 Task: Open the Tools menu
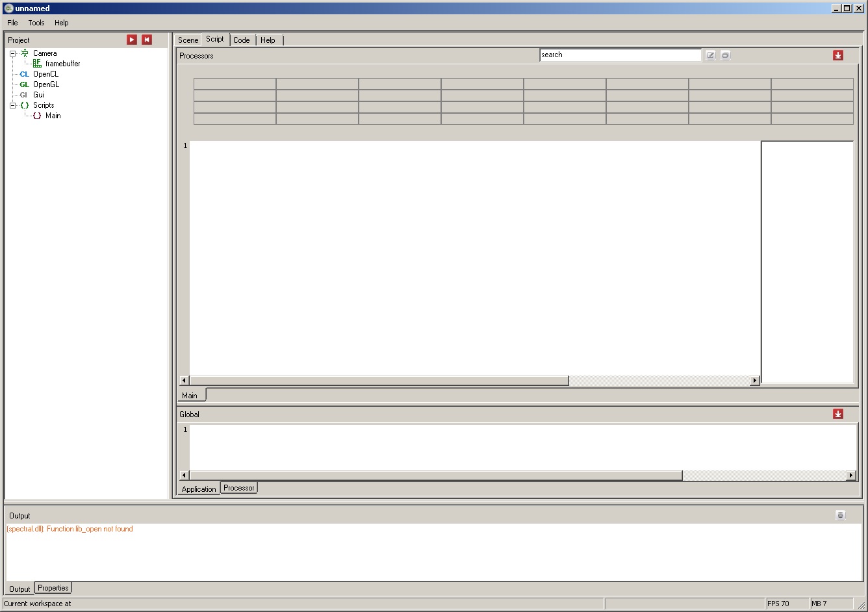tap(36, 23)
